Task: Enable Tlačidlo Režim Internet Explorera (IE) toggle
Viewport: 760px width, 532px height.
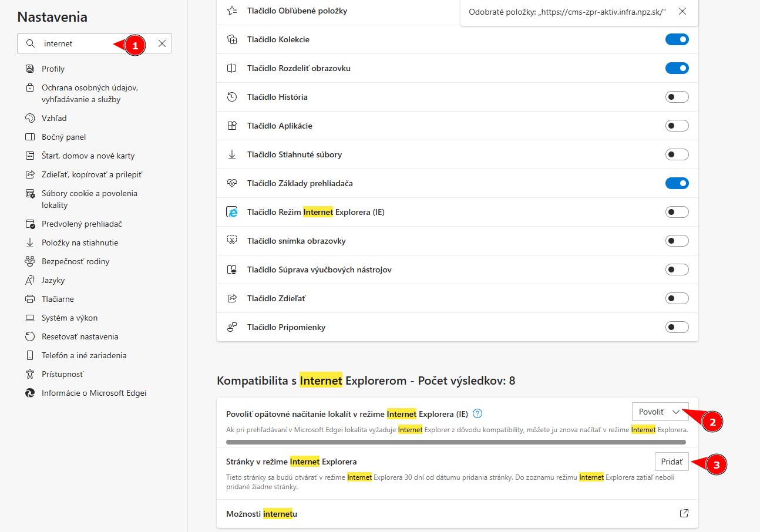Action: click(x=677, y=212)
